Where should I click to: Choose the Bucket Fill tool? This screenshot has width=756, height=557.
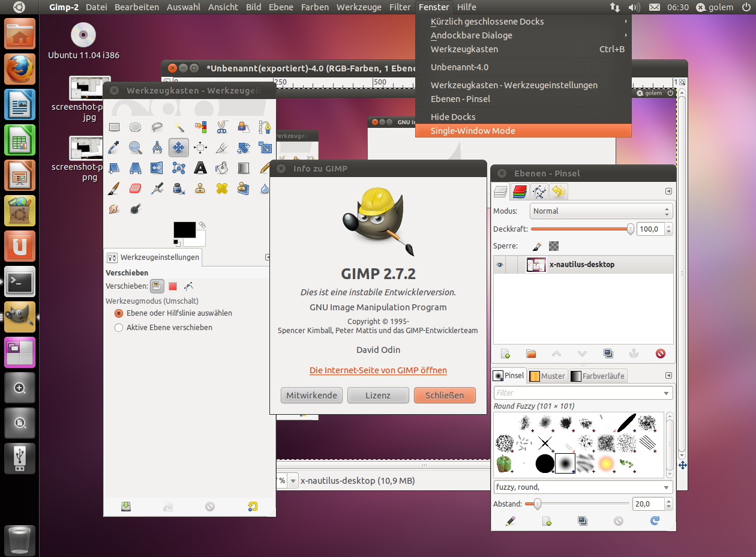tap(222, 167)
